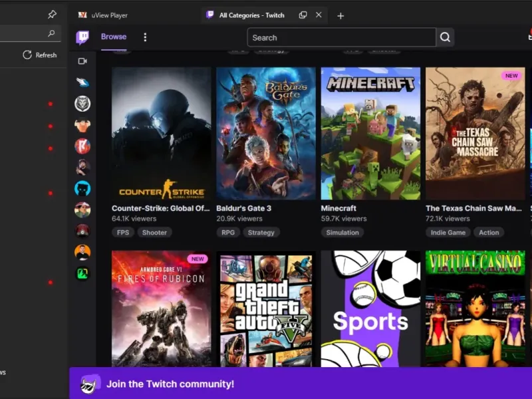This screenshot has width=532, height=399.
Task: Click the Twitch logo home icon
Action: click(x=82, y=37)
